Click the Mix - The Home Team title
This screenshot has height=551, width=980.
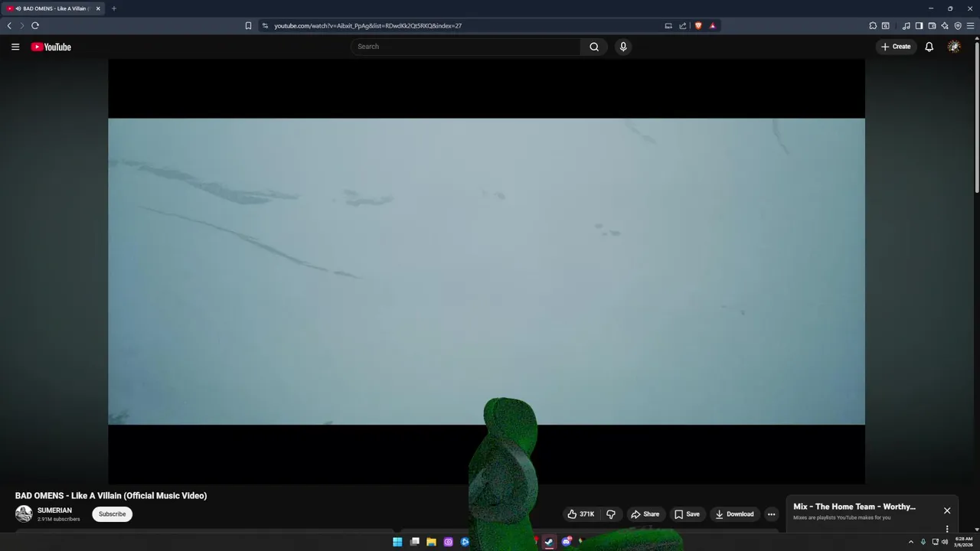tap(854, 507)
